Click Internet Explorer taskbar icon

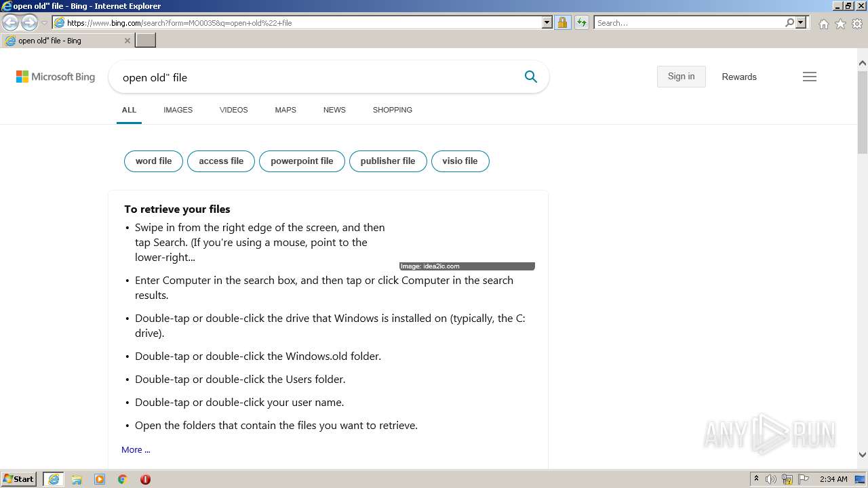click(x=54, y=479)
